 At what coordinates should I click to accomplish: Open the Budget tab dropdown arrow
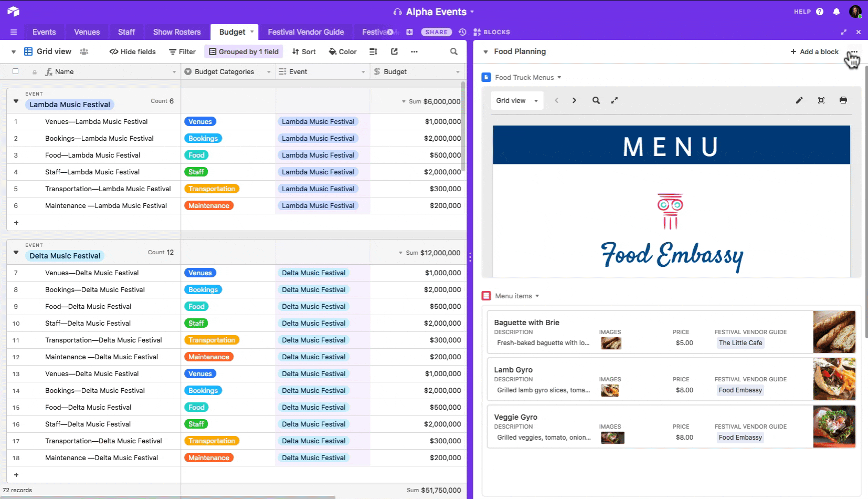252,32
